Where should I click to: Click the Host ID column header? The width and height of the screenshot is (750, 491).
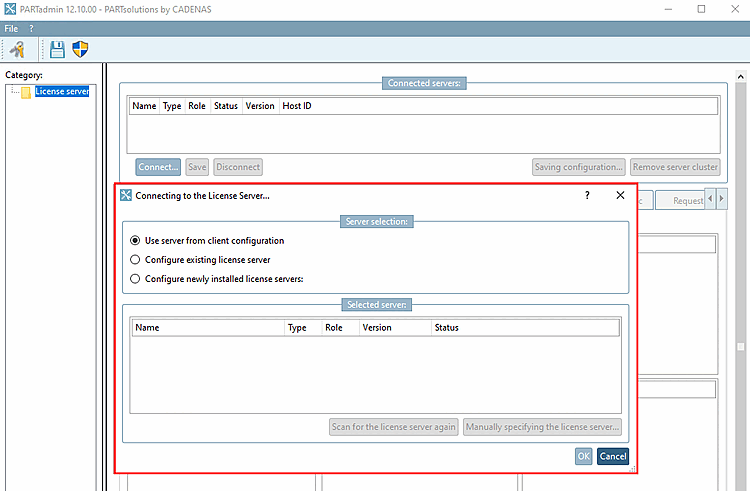point(297,106)
